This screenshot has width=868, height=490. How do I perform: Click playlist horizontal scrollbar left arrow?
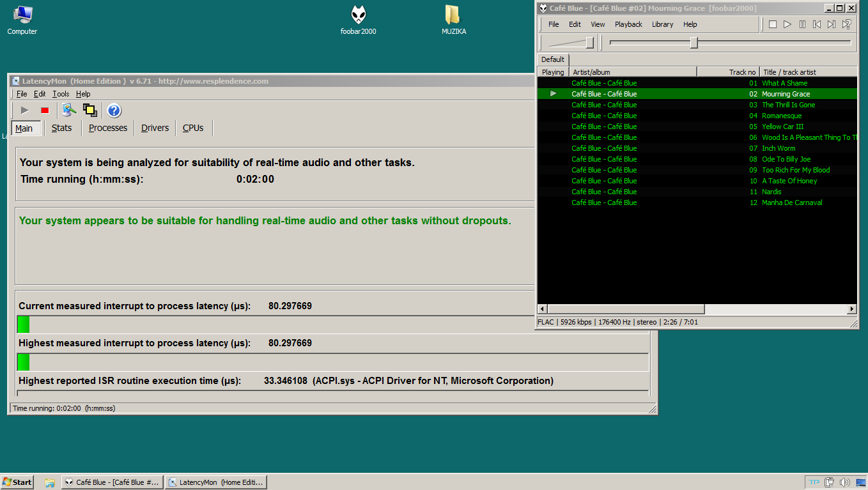(543, 309)
